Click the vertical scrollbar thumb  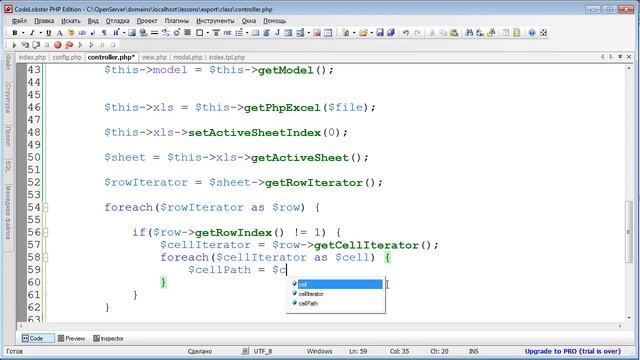629,232
